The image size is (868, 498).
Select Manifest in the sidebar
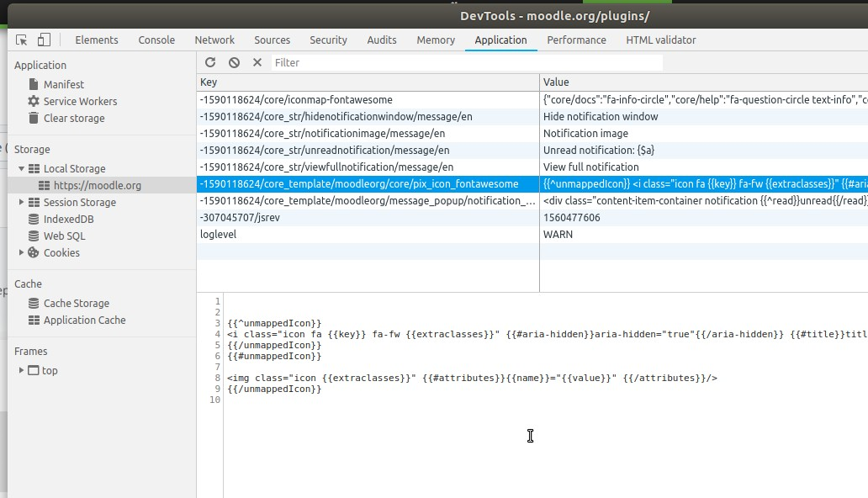click(x=64, y=84)
